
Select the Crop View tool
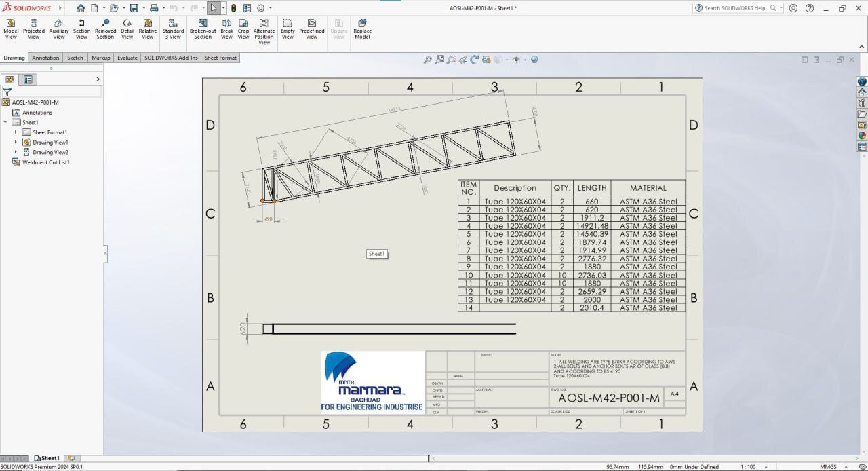coord(243,29)
